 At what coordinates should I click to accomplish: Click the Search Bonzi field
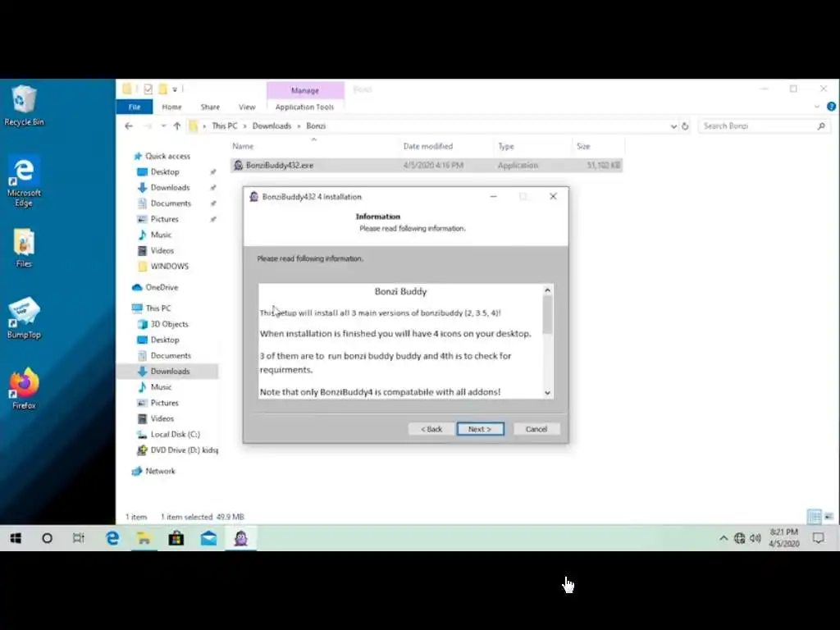coord(763,126)
